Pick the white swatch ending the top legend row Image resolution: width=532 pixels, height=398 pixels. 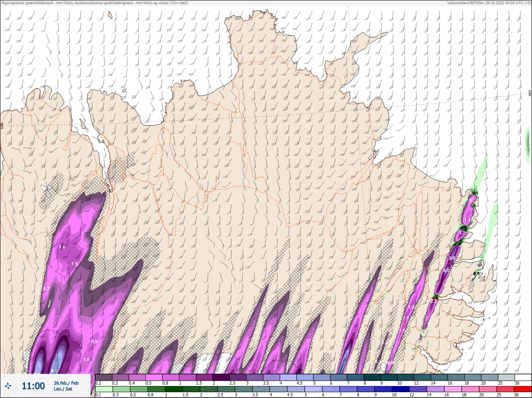(x=523, y=377)
